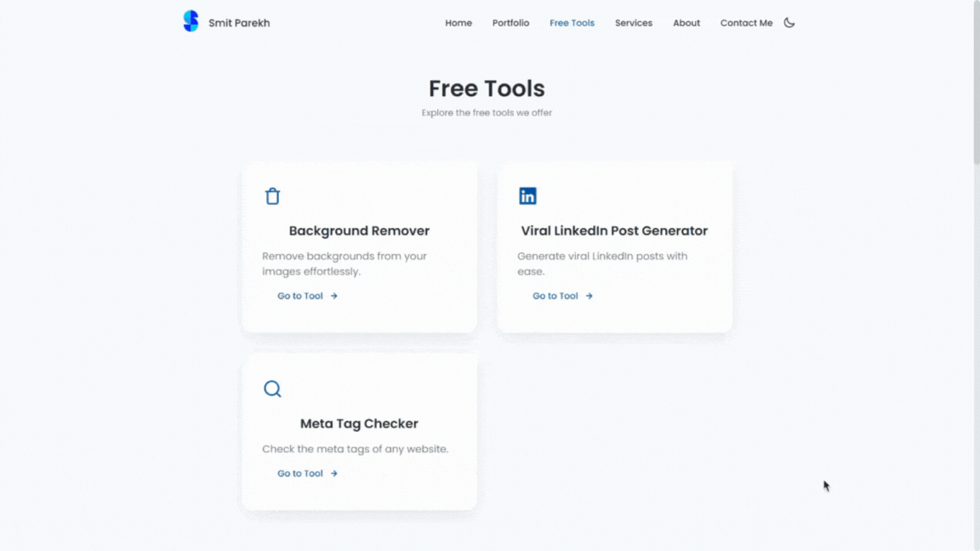Click the arrow icon on LinkedIn generator's Go to Tool

pos(588,296)
